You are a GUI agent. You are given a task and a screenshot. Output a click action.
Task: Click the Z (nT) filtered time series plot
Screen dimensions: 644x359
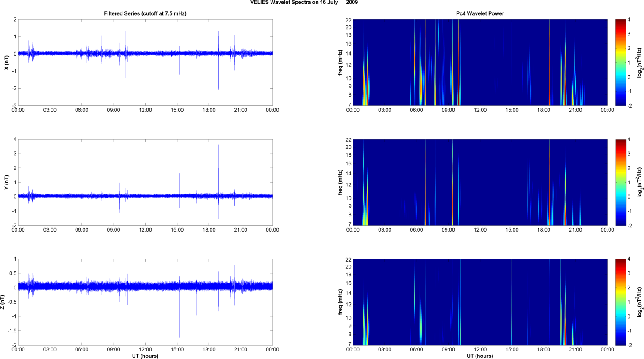point(145,302)
